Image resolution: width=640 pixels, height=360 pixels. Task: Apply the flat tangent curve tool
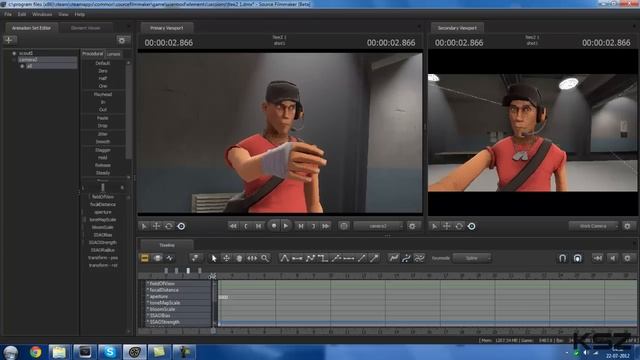point(297,258)
